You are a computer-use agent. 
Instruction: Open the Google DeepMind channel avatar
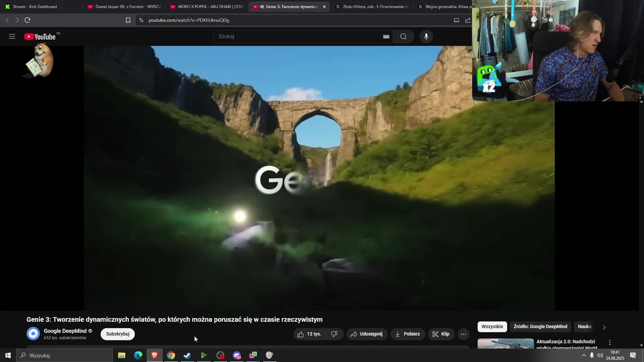pyautogui.click(x=33, y=334)
